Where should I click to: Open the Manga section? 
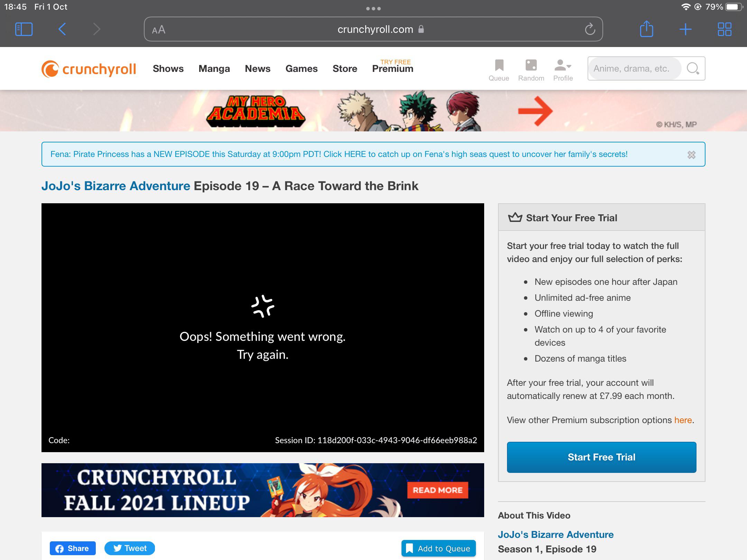coord(214,68)
